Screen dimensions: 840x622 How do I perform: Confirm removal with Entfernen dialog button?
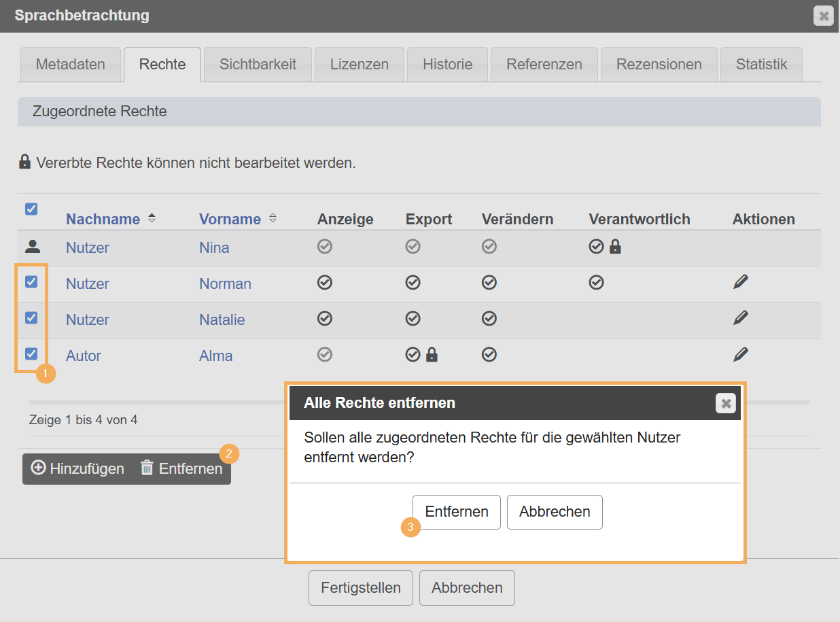pyautogui.click(x=456, y=512)
